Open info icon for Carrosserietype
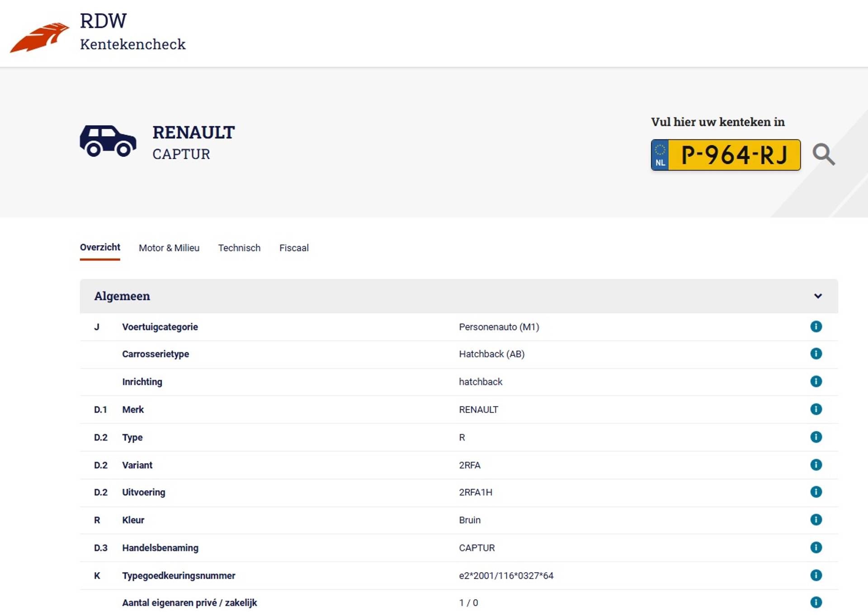 [816, 354]
